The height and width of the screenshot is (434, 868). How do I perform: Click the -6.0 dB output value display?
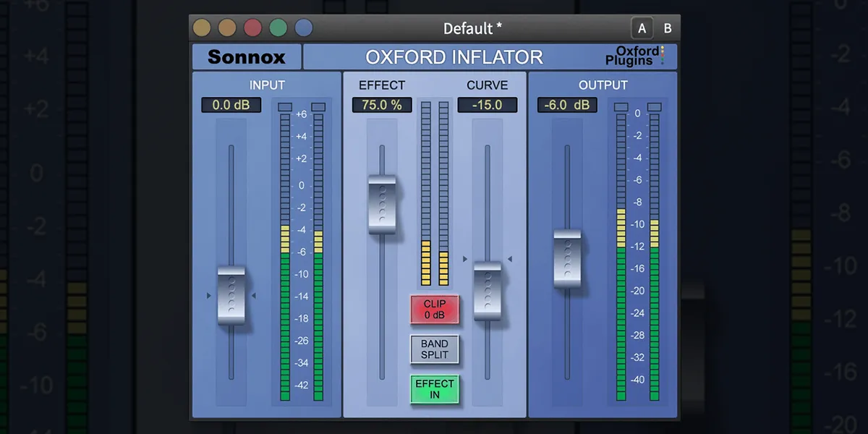tap(569, 104)
